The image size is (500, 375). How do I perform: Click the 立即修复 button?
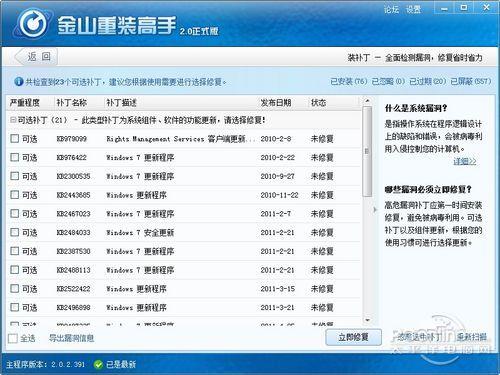(353, 337)
